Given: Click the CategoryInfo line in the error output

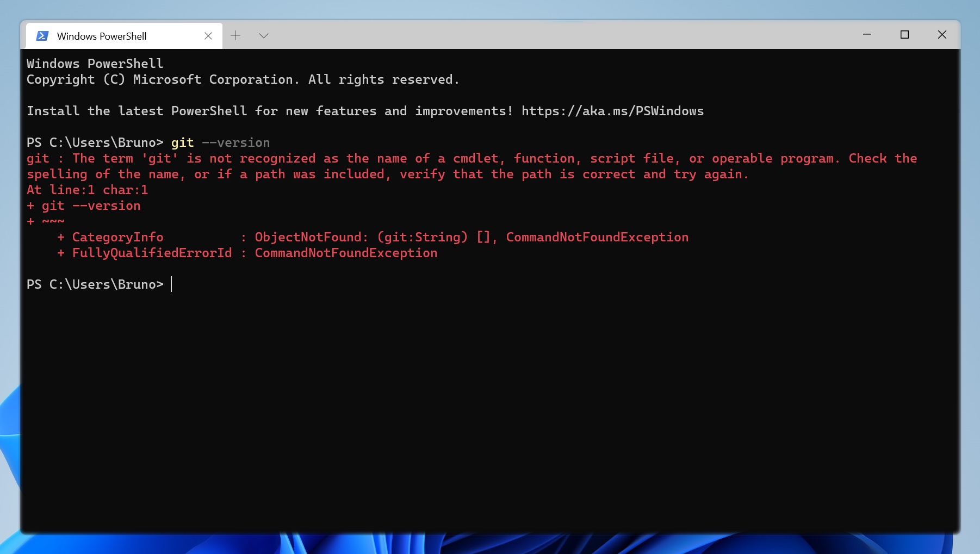Looking at the screenshot, I should [117, 236].
